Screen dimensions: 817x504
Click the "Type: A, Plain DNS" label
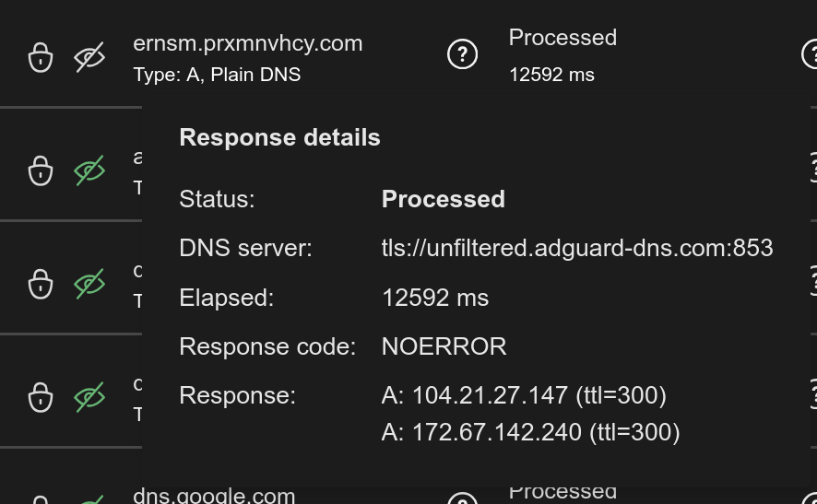click(217, 75)
